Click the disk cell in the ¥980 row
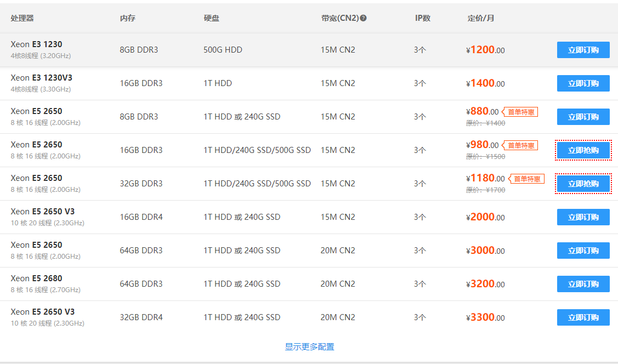The image size is (618, 364). tap(257, 151)
